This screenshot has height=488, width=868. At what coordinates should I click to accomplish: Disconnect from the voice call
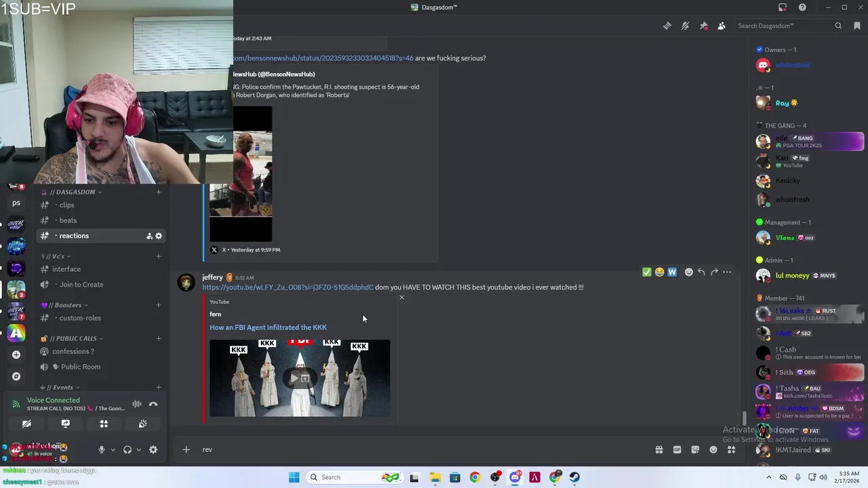[153, 404]
